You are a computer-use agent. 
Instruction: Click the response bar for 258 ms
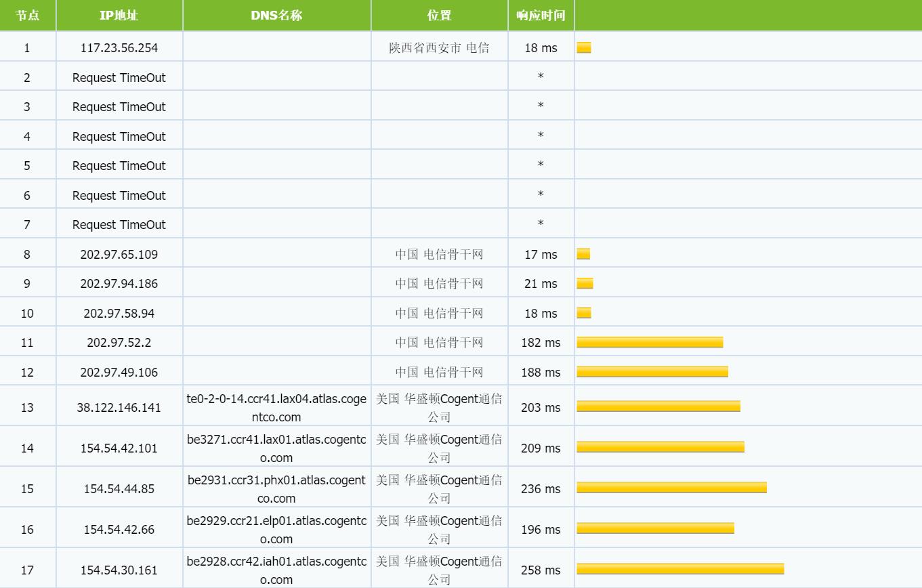click(x=680, y=569)
